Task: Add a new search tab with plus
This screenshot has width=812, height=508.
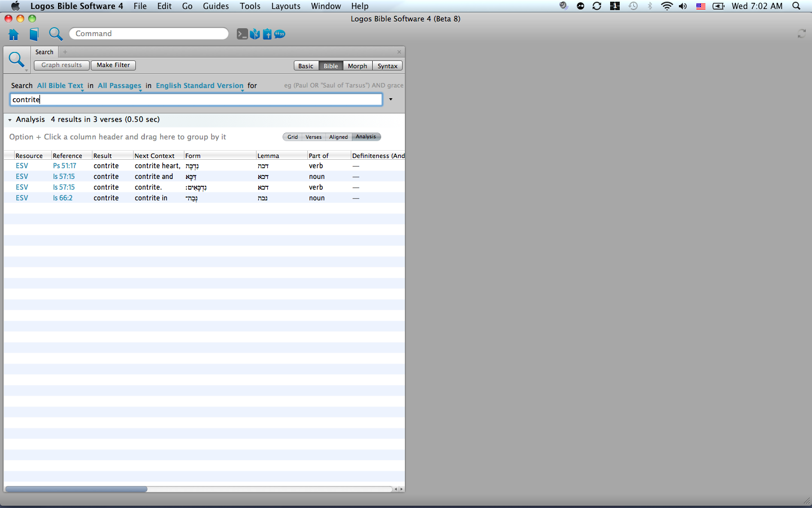Action: pyautogui.click(x=65, y=52)
